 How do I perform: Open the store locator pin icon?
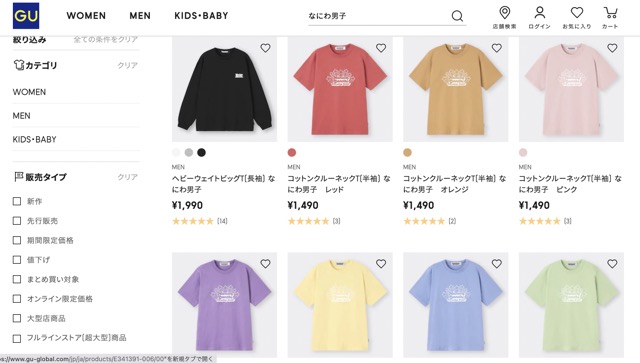click(x=504, y=13)
